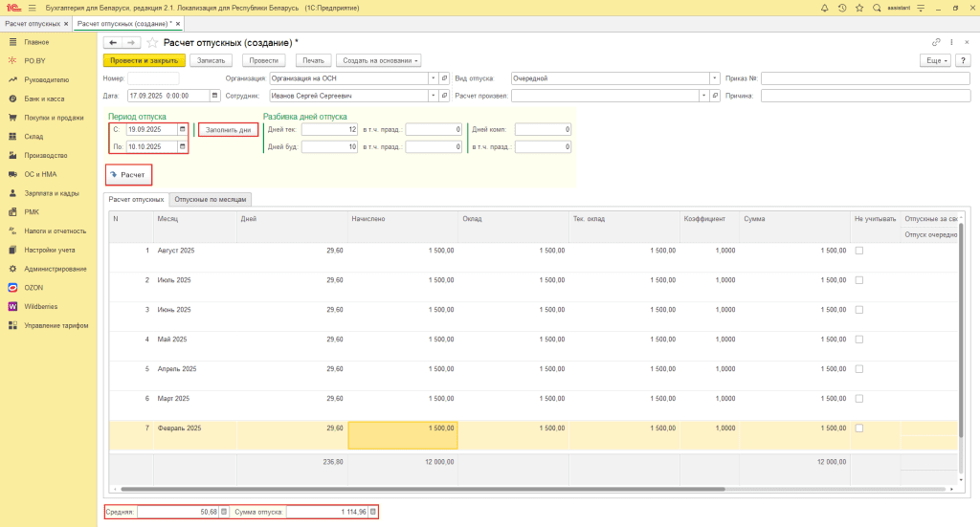Tick Не учитывать checkbox for Февраль 2025
Viewport: 980px width, 527px height.
(x=858, y=428)
